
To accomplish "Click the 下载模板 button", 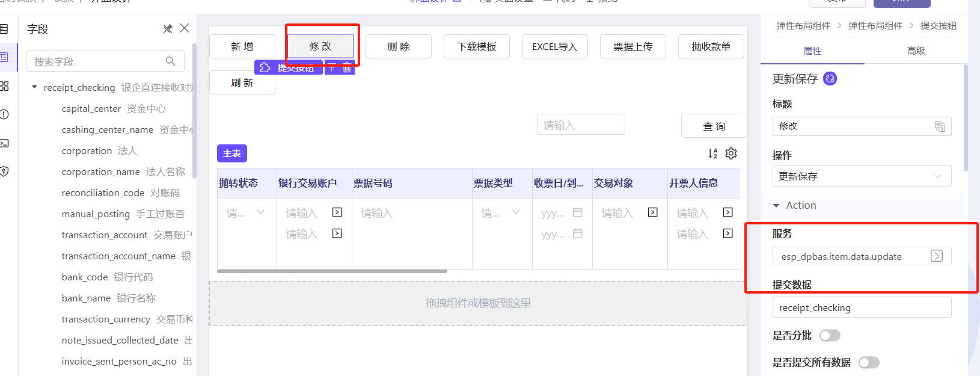I will click(477, 46).
